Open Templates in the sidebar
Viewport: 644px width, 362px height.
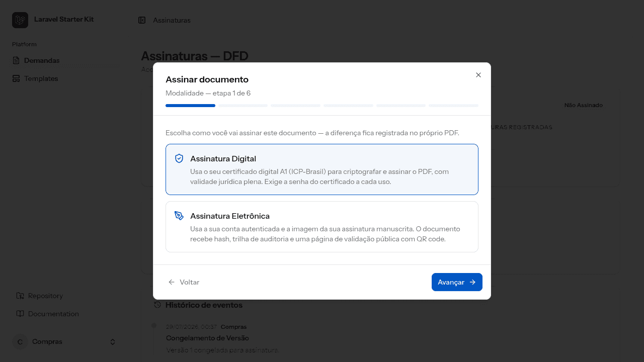pyautogui.click(x=65, y=78)
